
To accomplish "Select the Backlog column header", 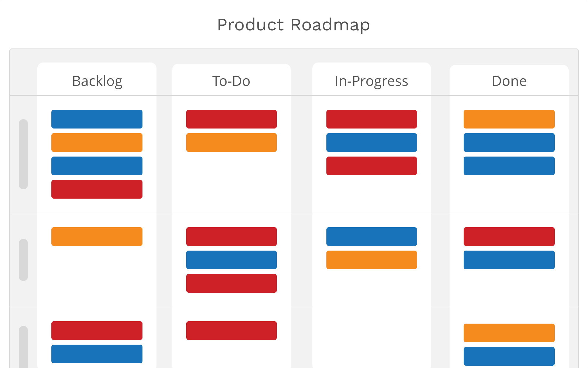I will point(97,81).
